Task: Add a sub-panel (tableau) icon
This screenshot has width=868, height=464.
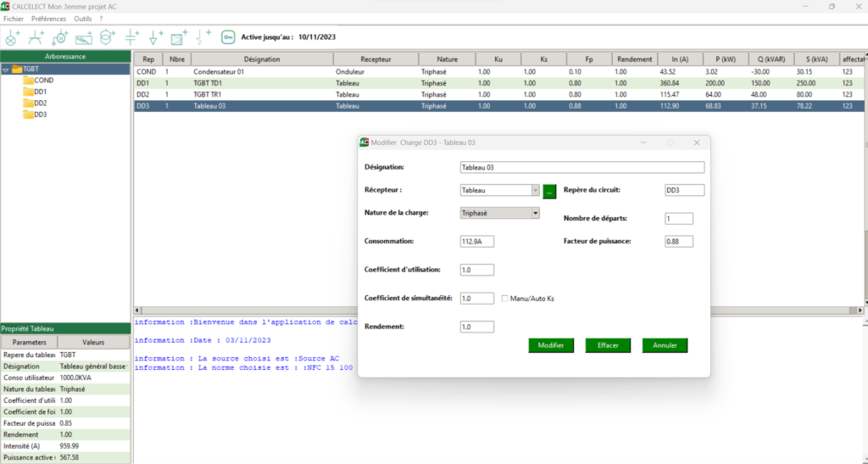Action: (x=180, y=37)
